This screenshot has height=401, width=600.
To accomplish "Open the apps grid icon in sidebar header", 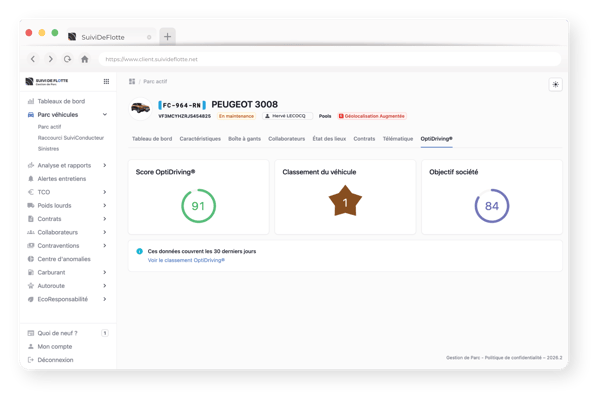I will point(106,82).
